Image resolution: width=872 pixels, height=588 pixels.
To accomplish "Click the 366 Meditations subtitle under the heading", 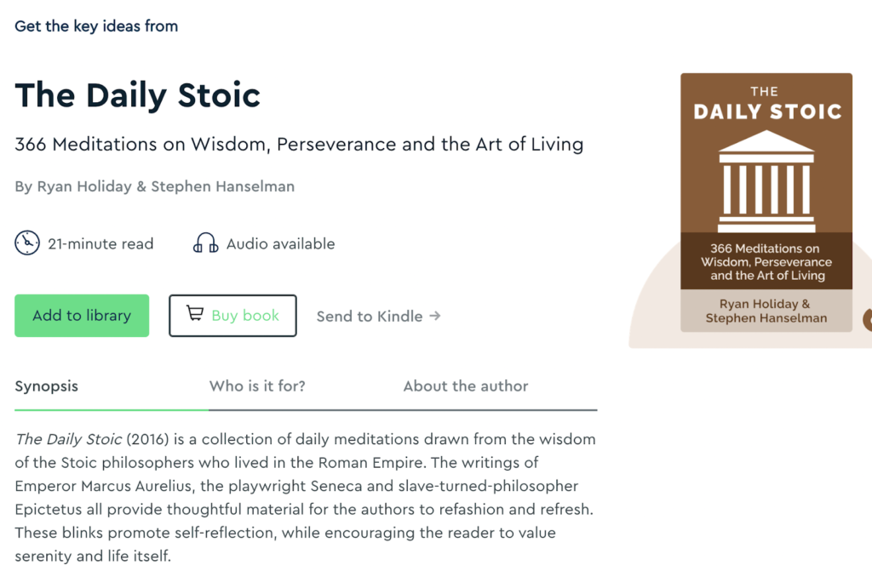I will [x=299, y=144].
